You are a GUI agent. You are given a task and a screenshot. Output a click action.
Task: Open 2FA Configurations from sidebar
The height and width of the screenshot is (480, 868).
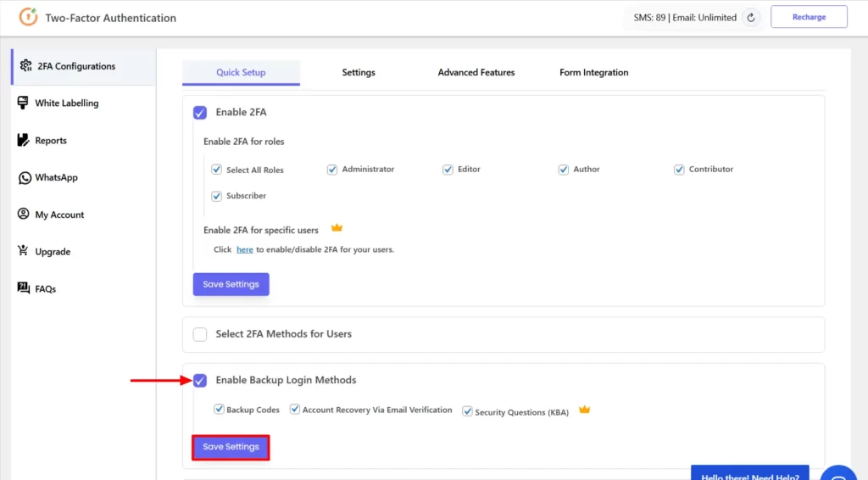76,66
